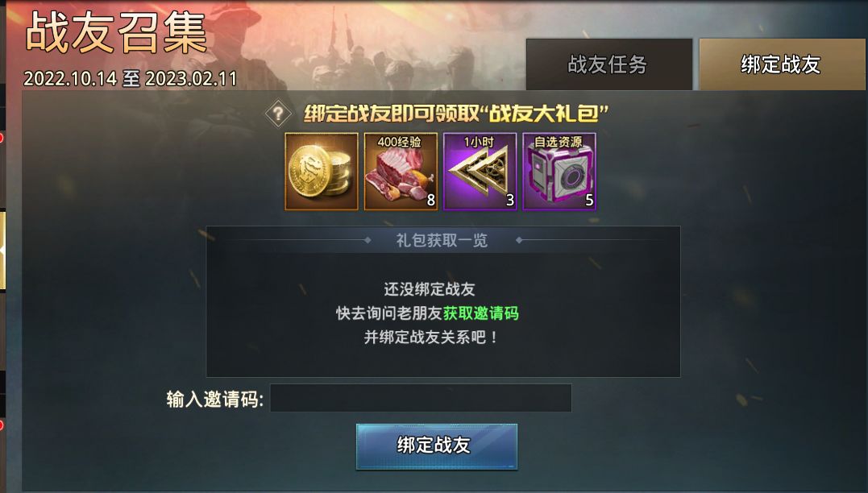Viewport: 868px width, 493px height.
Task: Click the 礼包获取一览 section header
Action: pyautogui.click(x=441, y=240)
